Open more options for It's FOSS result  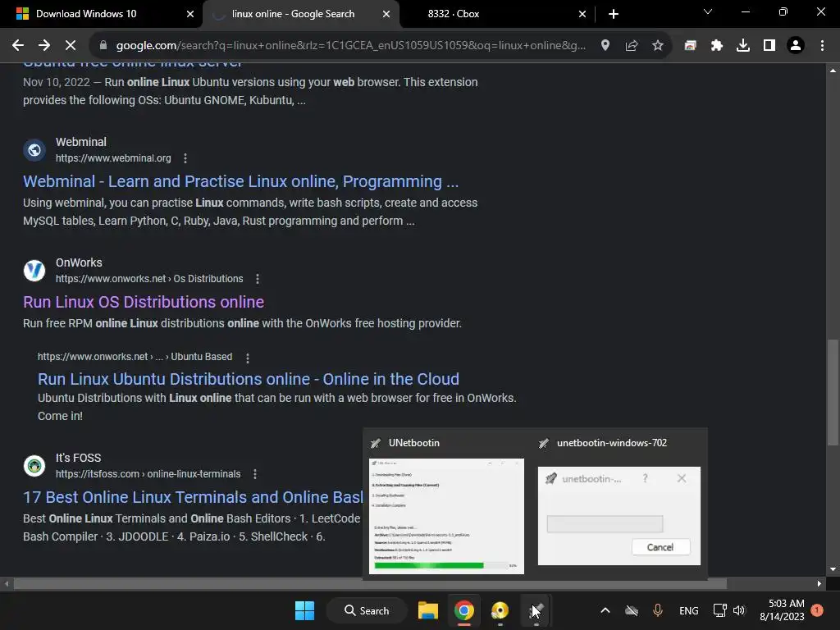pyautogui.click(x=255, y=474)
